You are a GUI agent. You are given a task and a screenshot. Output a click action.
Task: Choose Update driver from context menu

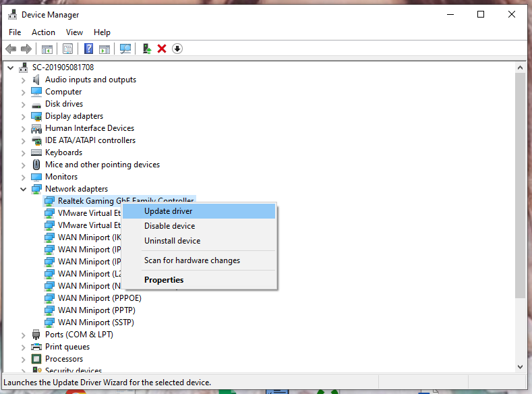point(199,211)
